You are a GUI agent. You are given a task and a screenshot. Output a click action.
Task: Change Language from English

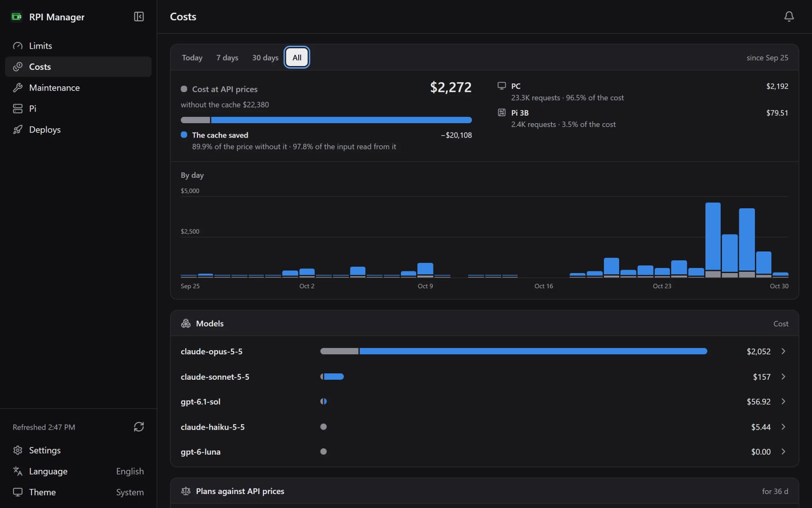pyautogui.click(x=130, y=471)
